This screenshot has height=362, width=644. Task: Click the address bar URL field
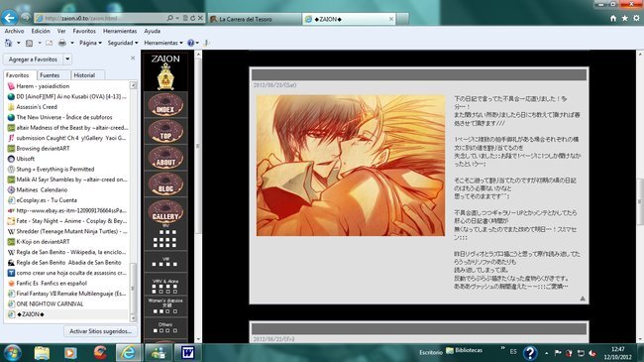[101, 18]
